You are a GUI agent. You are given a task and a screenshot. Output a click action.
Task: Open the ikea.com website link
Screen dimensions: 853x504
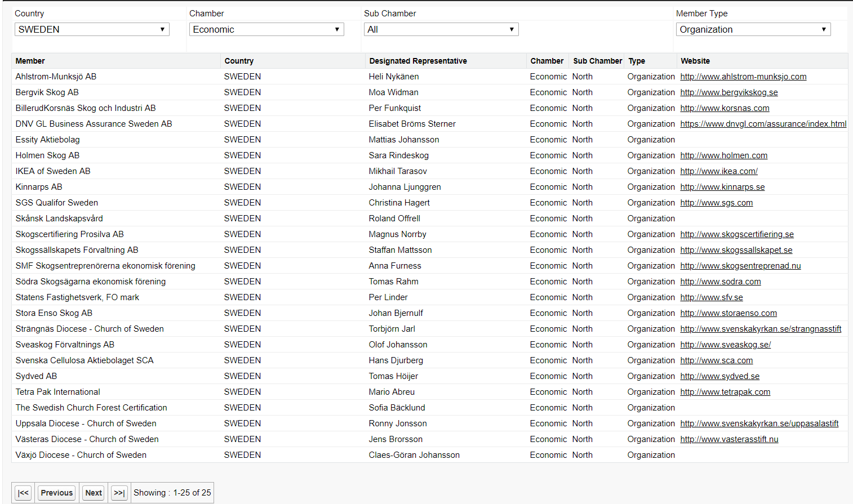coord(719,171)
